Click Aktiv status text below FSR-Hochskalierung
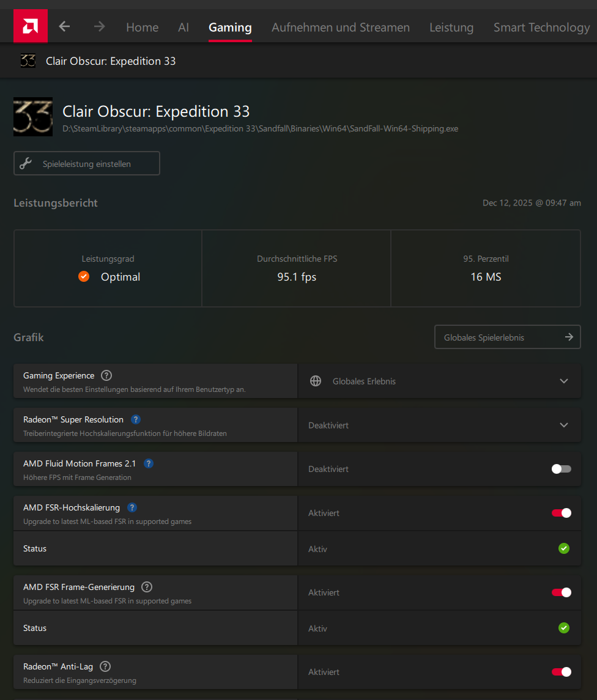The height and width of the screenshot is (700, 597). click(x=317, y=548)
